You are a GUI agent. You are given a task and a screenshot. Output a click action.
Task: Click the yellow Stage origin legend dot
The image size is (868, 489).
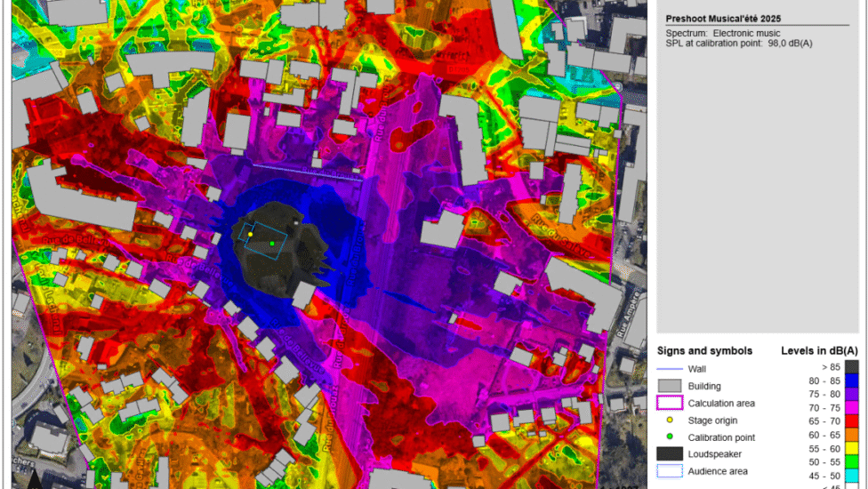(671, 420)
